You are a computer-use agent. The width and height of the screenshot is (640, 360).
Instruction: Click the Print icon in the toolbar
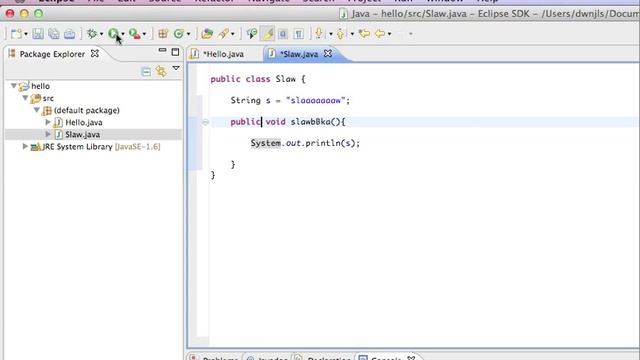point(69,34)
